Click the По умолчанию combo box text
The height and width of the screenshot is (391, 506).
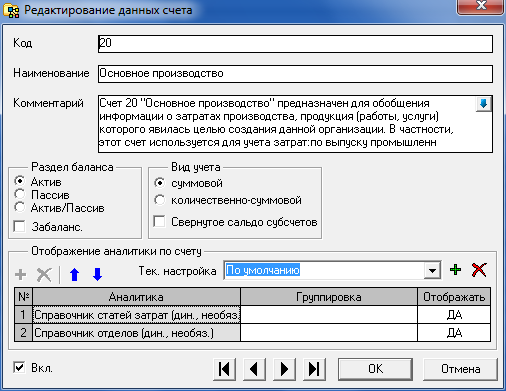click(x=263, y=270)
